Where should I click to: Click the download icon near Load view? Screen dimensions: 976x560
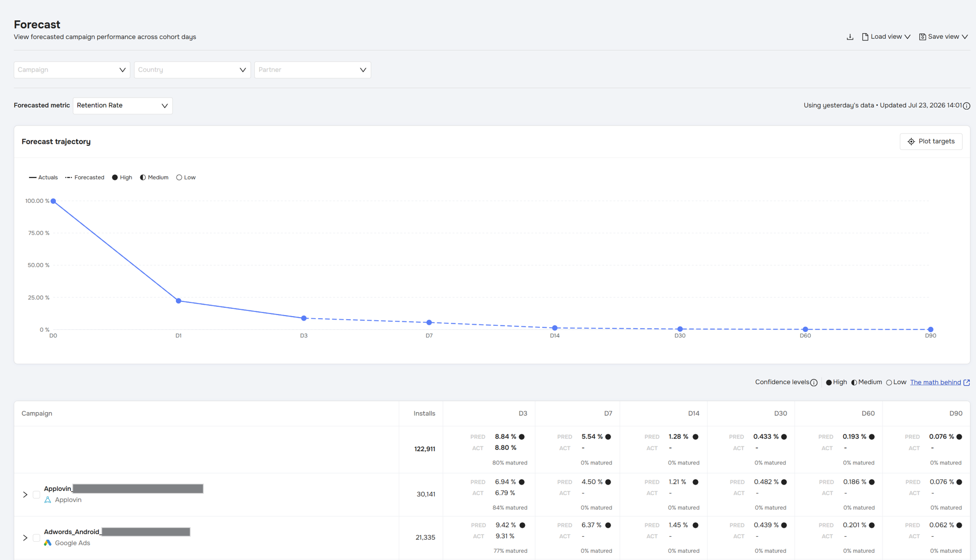coord(850,37)
